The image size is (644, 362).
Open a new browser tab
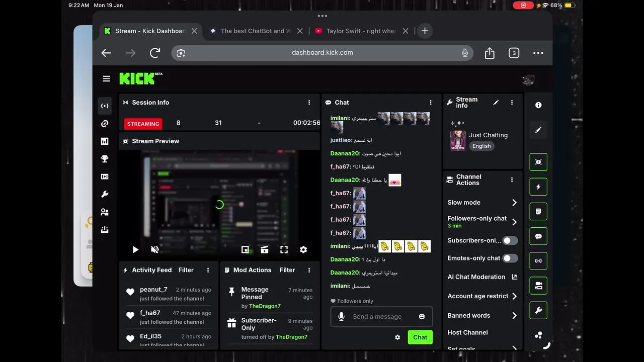(x=425, y=31)
